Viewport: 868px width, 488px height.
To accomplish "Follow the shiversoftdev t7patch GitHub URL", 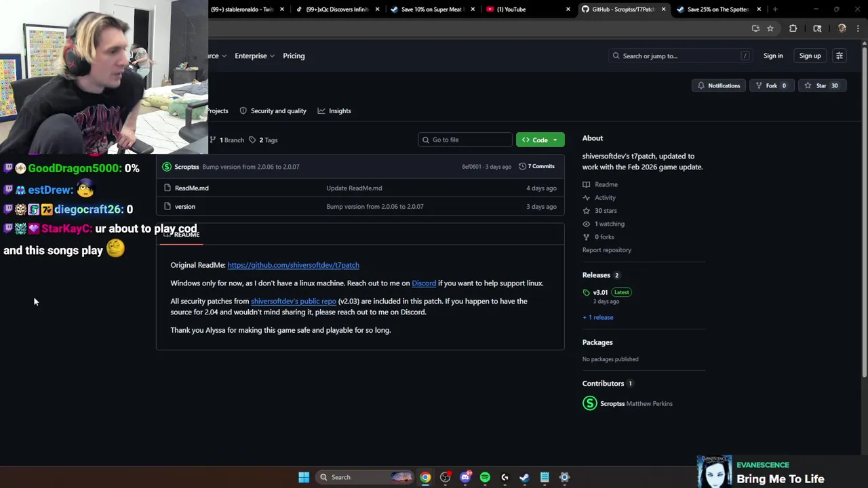I will tap(293, 265).
